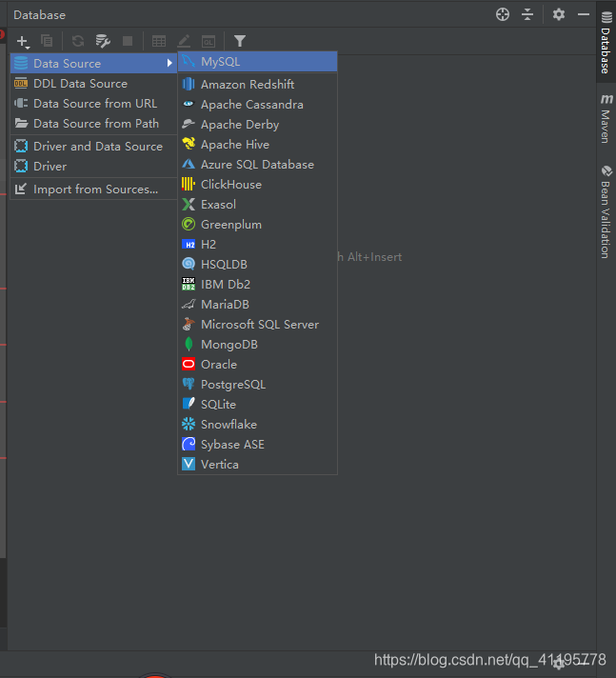Screen dimensions: 616x678
Task: Select MariaDB data source
Action: click(x=258, y=305)
